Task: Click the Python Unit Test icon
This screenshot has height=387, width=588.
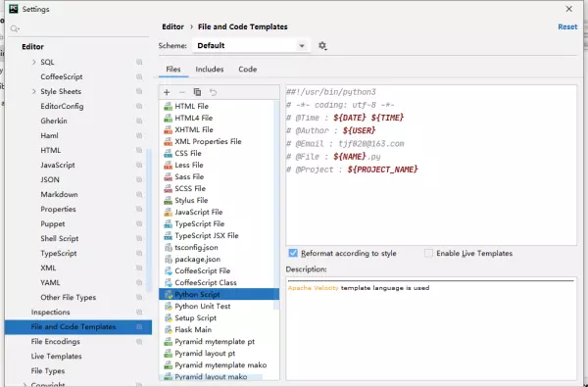Action: [x=168, y=307]
